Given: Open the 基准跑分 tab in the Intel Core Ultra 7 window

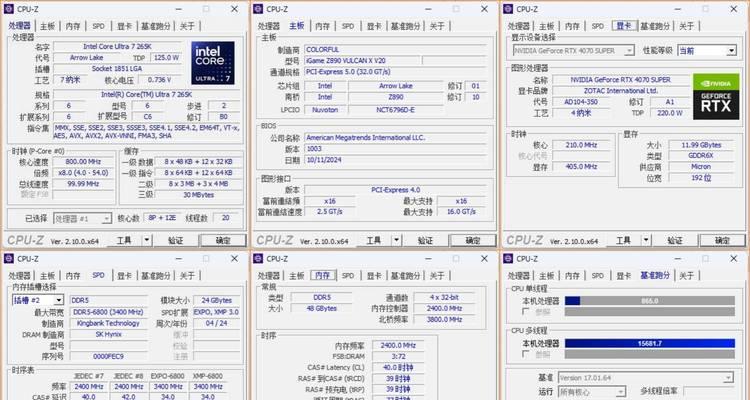Looking at the screenshot, I should [x=155, y=26].
